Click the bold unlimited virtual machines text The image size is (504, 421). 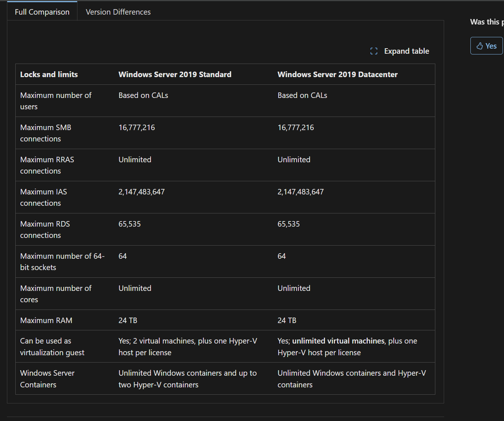(338, 341)
